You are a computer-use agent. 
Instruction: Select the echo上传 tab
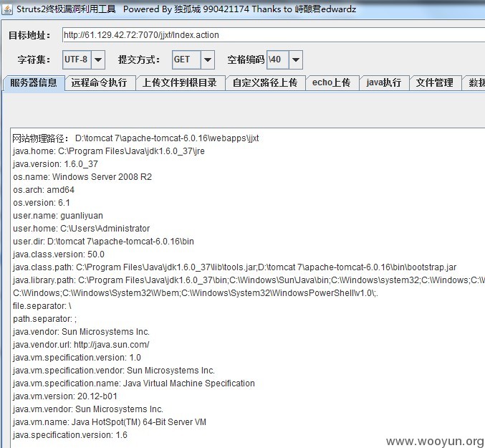332,83
